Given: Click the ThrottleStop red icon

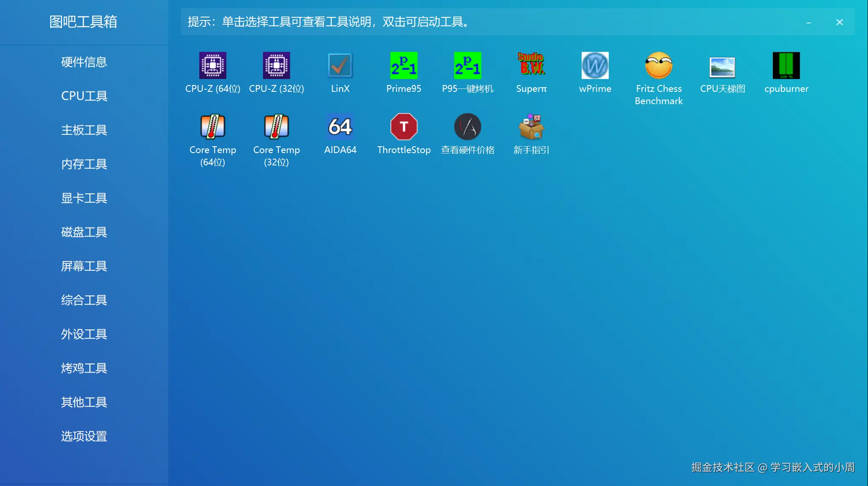Looking at the screenshot, I should pyautogui.click(x=404, y=127).
